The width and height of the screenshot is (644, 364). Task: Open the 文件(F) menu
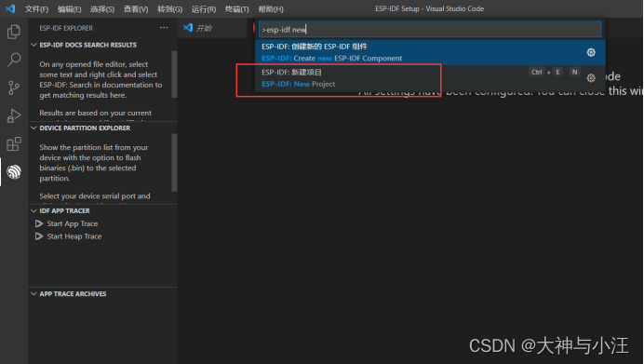point(36,9)
